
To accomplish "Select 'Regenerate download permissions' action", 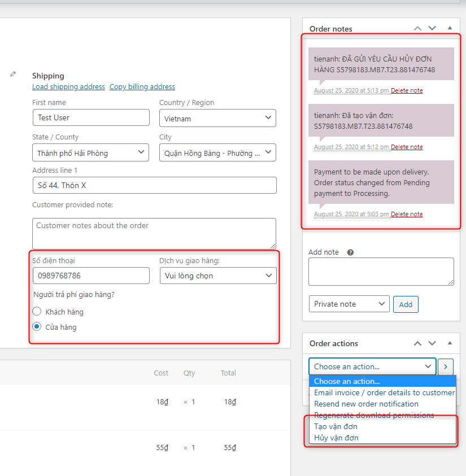I will coord(382,415).
